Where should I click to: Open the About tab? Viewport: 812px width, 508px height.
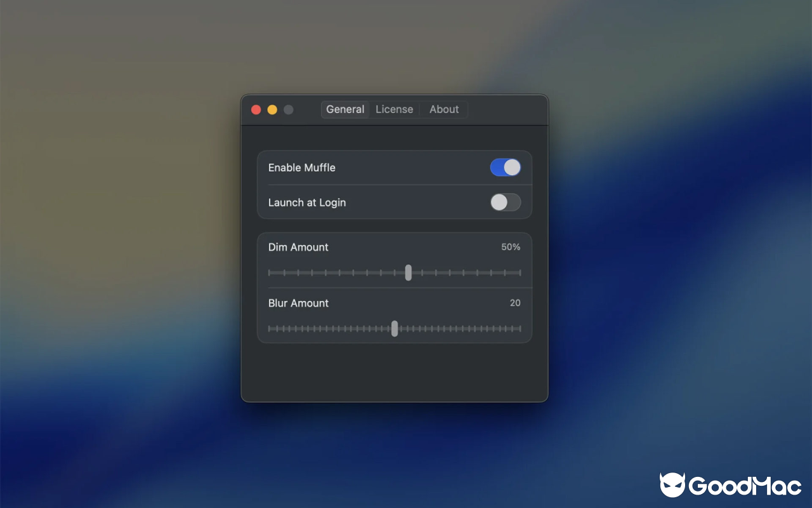point(443,109)
